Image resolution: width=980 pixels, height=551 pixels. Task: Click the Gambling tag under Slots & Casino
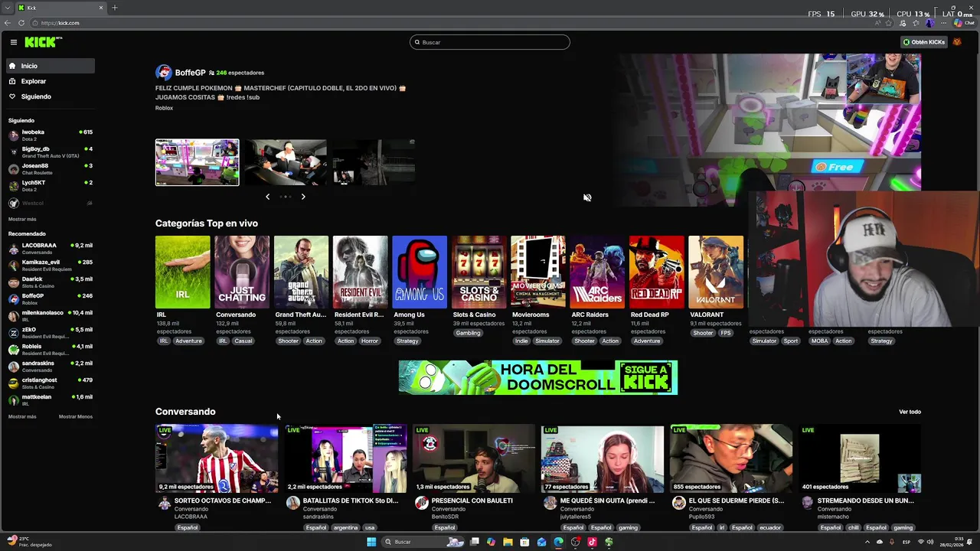click(x=468, y=333)
